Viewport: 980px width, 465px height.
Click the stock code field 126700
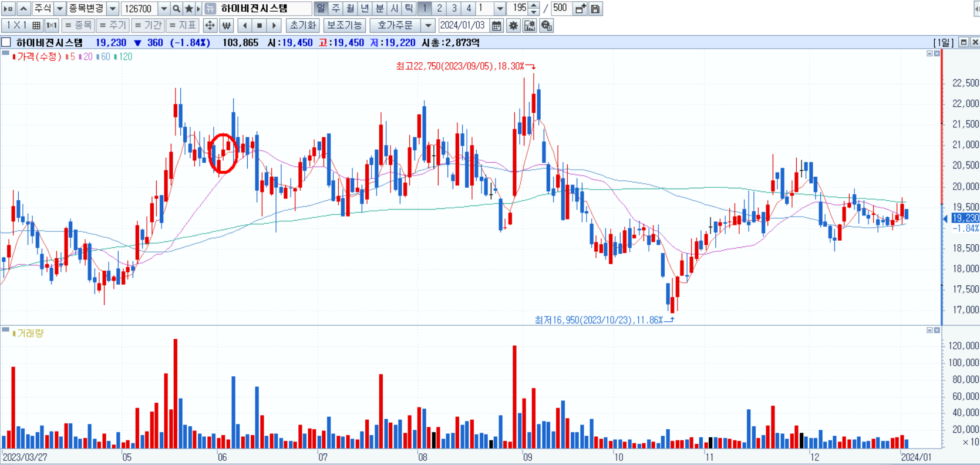coord(139,9)
